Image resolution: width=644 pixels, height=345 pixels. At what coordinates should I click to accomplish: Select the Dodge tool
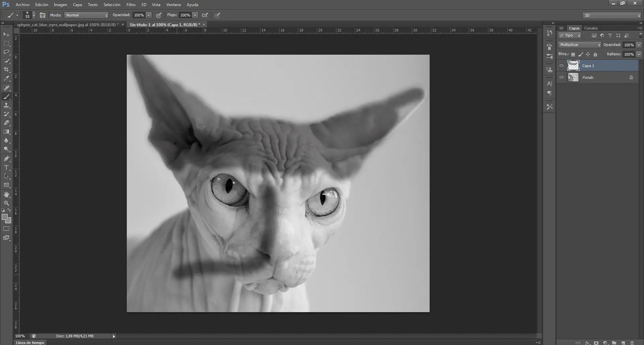(6, 149)
